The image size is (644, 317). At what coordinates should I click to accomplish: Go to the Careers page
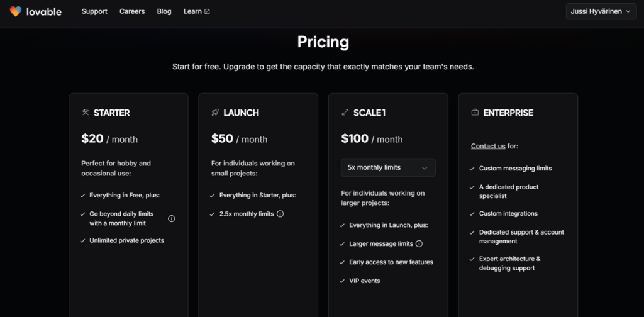tap(132, 11)
